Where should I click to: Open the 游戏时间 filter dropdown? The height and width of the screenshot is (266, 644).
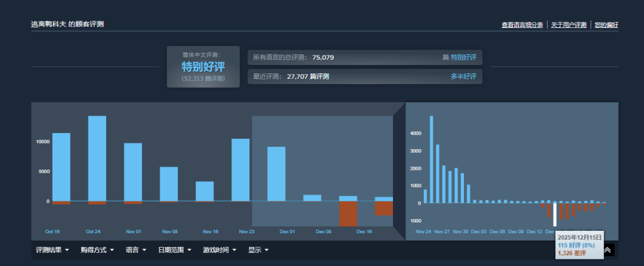click(219, 250)
